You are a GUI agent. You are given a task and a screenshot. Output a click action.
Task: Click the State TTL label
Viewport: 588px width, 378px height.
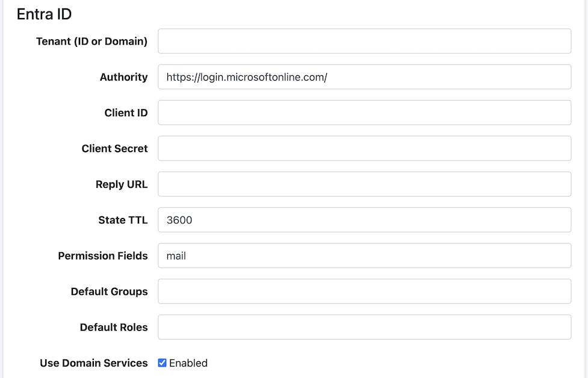(x=123, y=220)
